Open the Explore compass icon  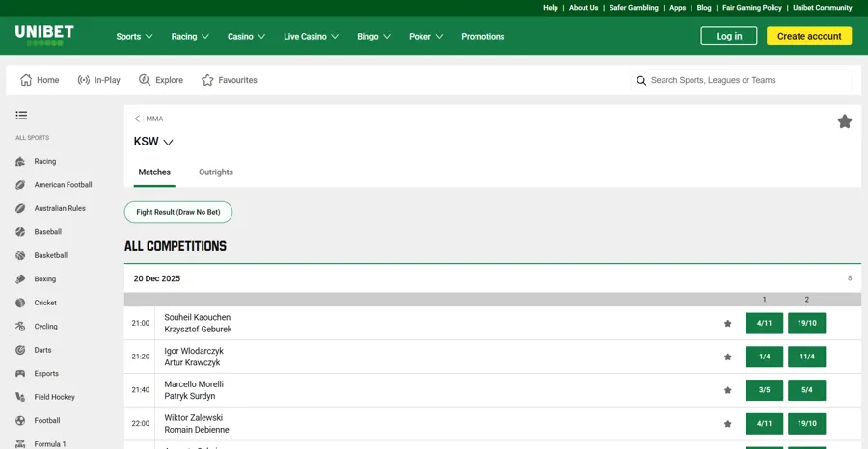point(145,80)
